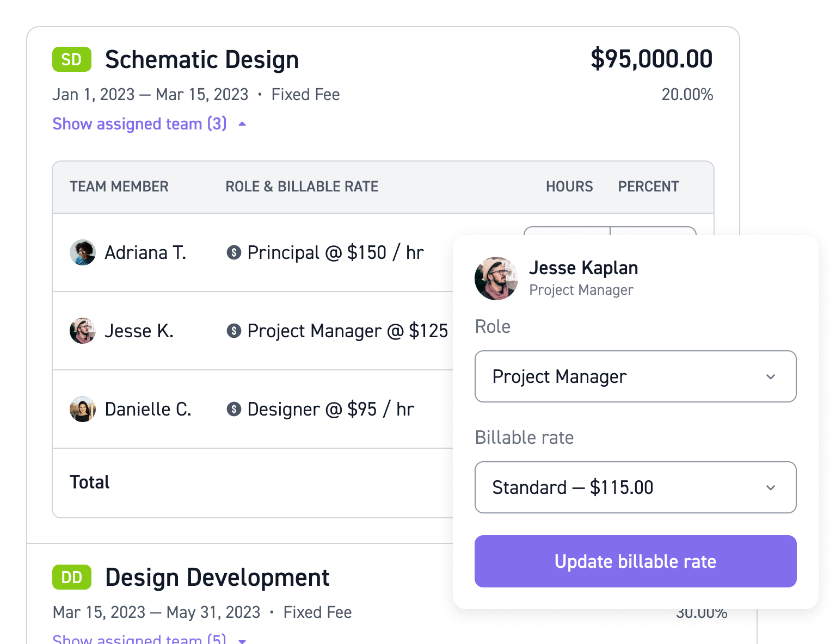
Task: Open the Billable rate dropdown
Action: pos(635,487)
